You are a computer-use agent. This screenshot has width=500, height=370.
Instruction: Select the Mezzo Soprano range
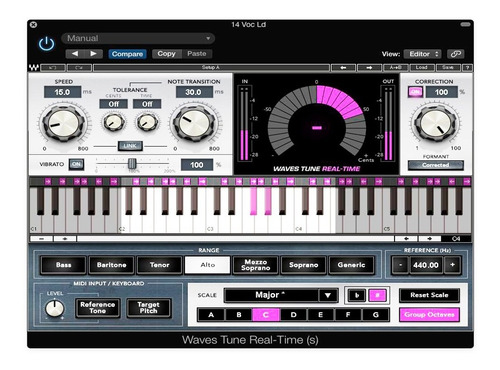pos(256,265)
